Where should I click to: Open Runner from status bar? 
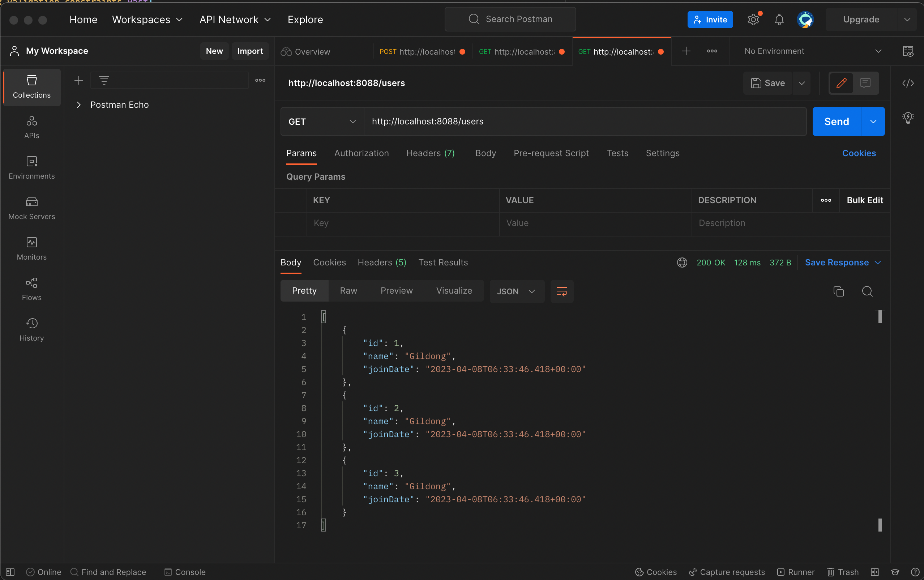(796, 572)
